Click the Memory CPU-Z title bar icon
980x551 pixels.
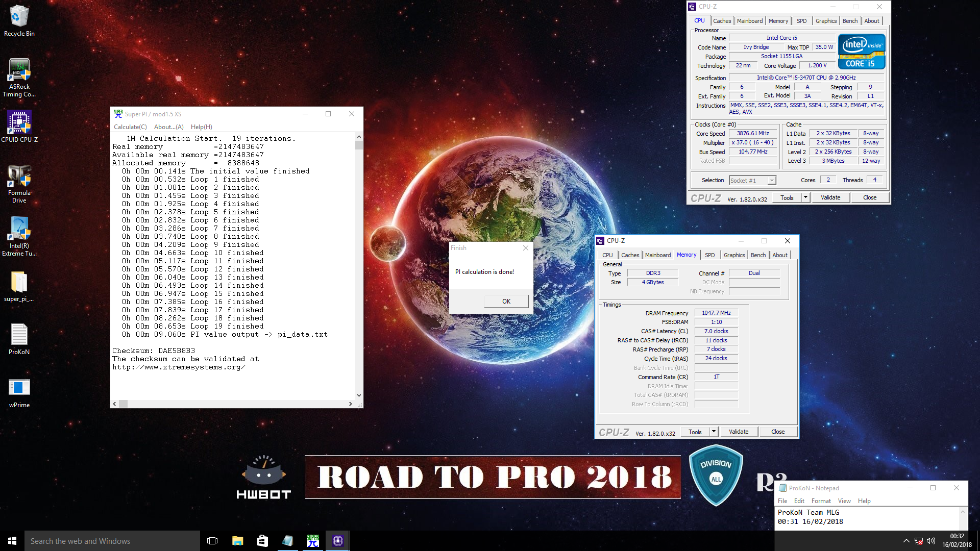click(600, 241)
